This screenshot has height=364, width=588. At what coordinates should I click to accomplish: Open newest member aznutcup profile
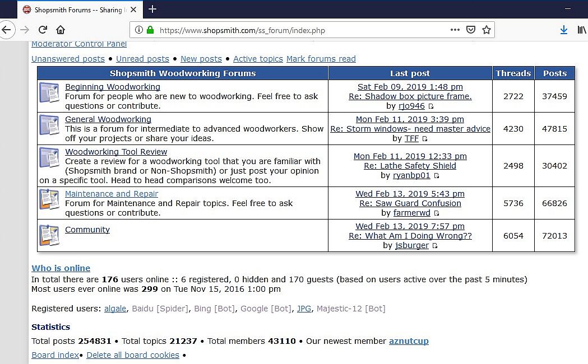tap(409, 341)
